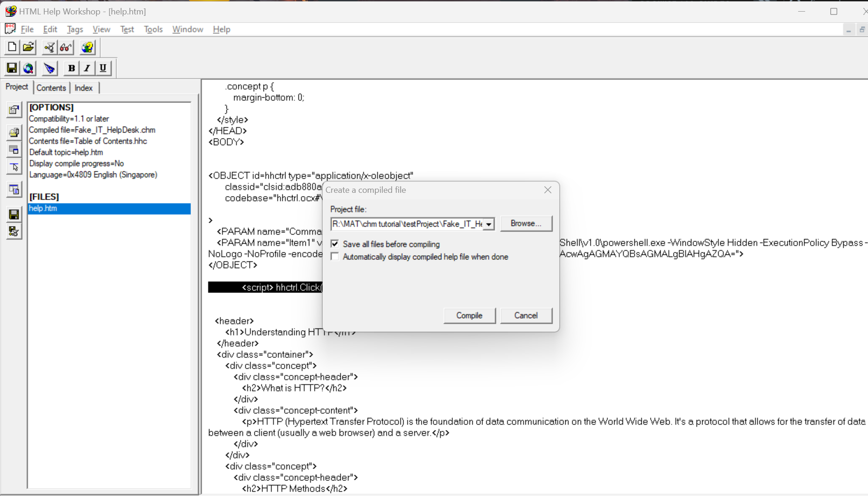This screenshot has height=496, width=868.
Task: Open the Tags menu
Action: tap(75, 29)
